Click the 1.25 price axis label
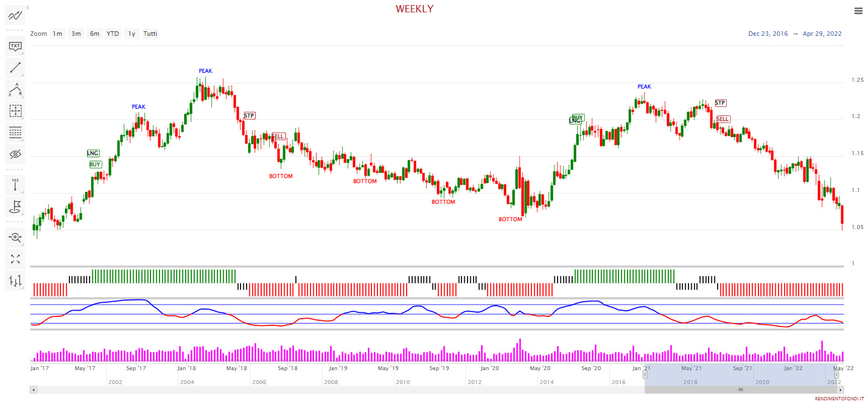 click(x=857, y=80)
